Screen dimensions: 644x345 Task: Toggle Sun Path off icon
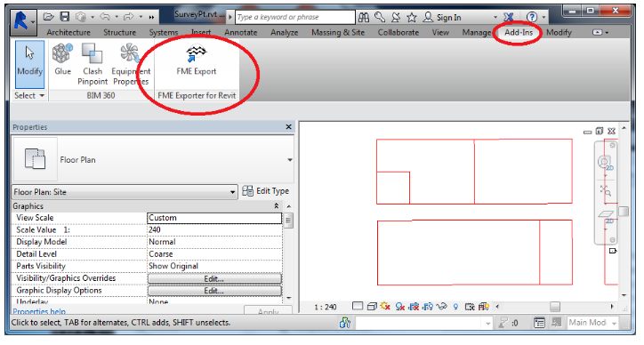(385, 307)
